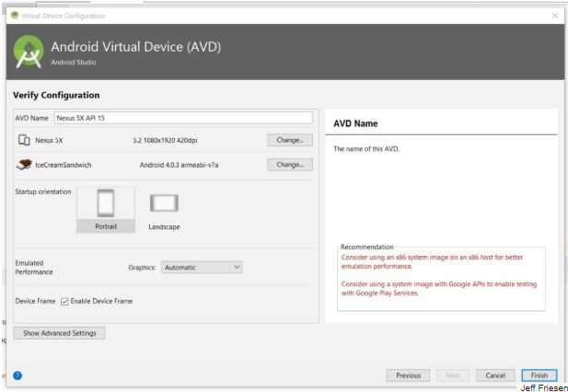Image resolution: width=568 pixels, height=392 pixels.
Task: Click the x86 system image recommendation text
Action: (x=432, y=261)
